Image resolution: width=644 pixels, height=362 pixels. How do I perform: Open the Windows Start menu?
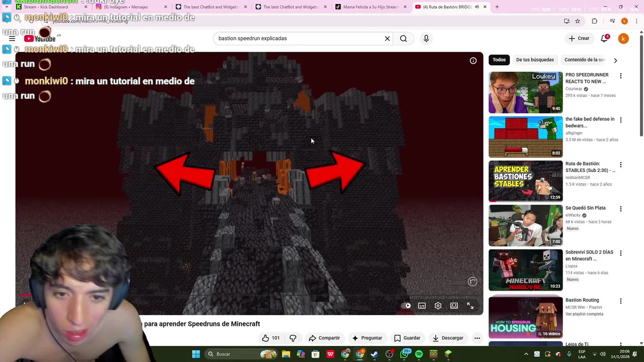(x=196, y=354)
